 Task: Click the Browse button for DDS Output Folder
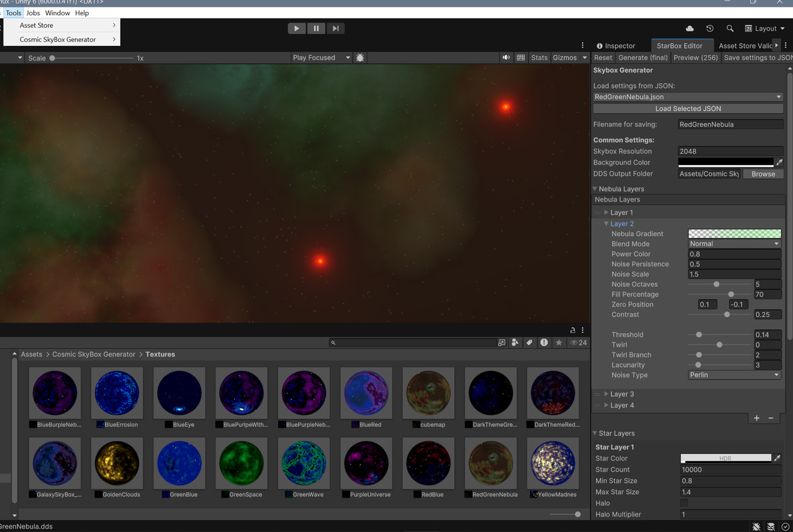click(763, 174)
